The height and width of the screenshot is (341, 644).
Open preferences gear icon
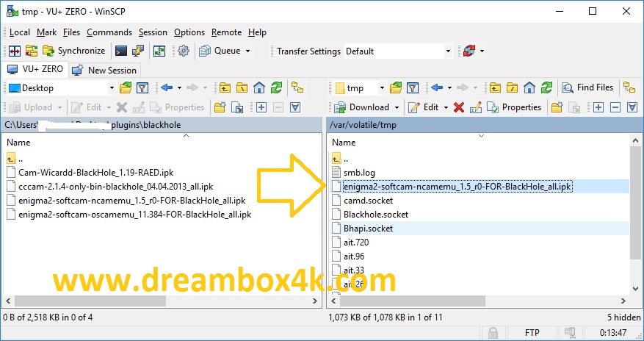pos(184,51)
